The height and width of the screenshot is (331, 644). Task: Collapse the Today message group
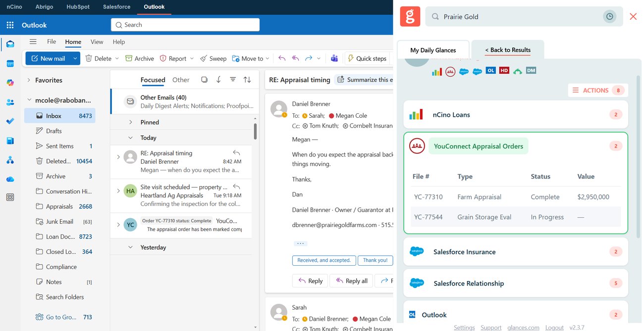point(131,138)
